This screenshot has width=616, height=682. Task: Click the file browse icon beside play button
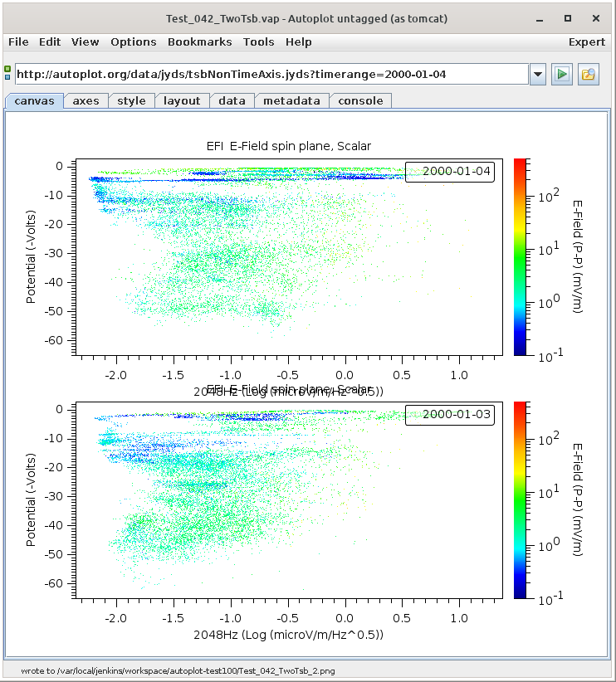[589, 74]
